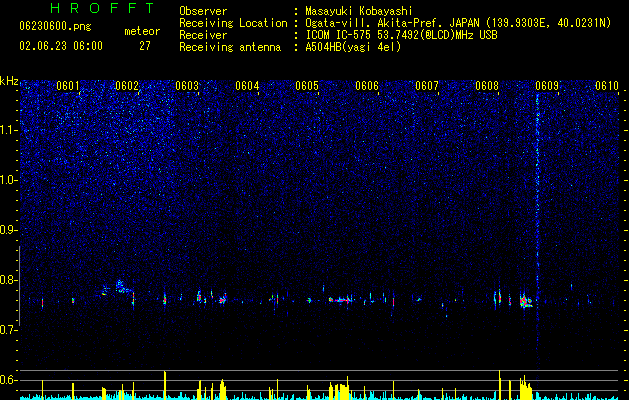The height and width of the screenshot is (400, 629).
Task: Click the receiver text ICOM IC-575
Action: (339, 35)
